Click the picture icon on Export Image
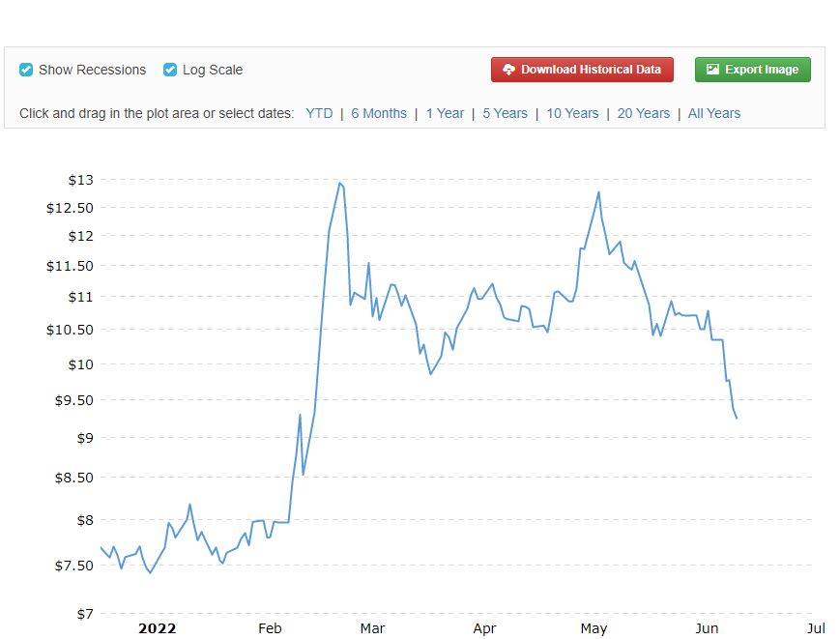Image resolution: width=840 pixels, height=639 pixels. pos(712,69)
